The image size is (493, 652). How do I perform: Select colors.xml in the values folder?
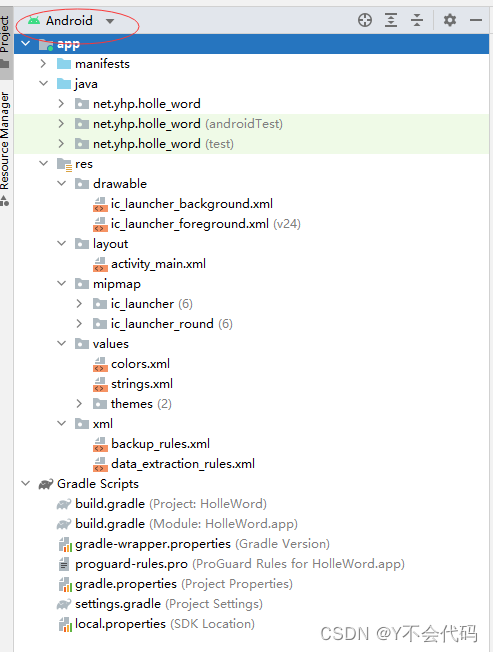(141, 364)
